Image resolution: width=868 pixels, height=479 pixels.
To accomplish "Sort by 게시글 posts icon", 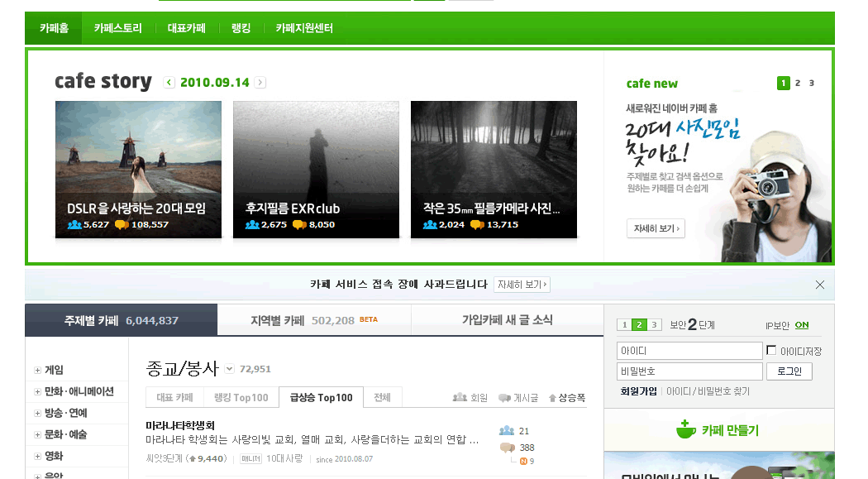I will tap(504, 398).
